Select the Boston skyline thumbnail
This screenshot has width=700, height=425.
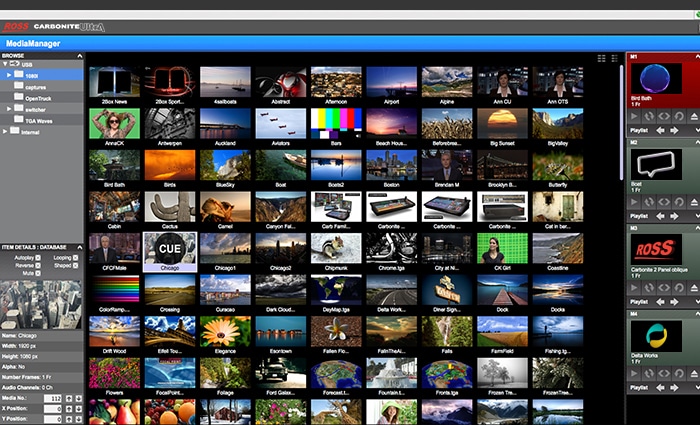coord(392,165)
